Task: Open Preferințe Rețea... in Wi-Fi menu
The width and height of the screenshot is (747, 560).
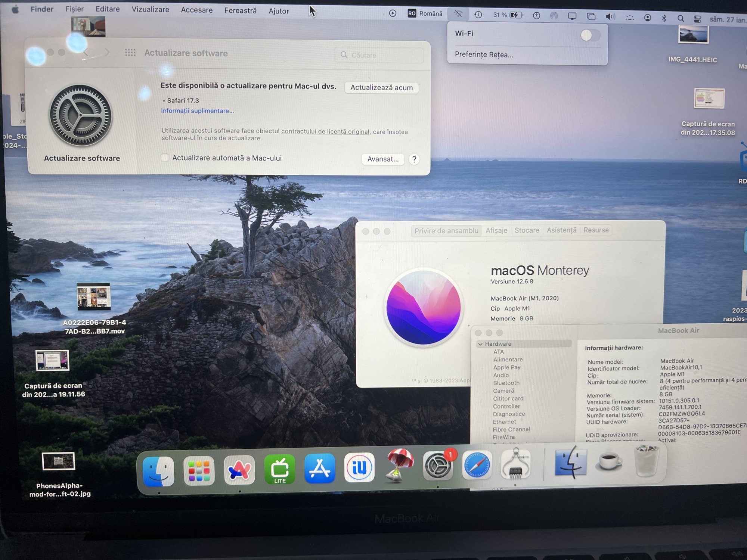Action: tap(484, 55)
